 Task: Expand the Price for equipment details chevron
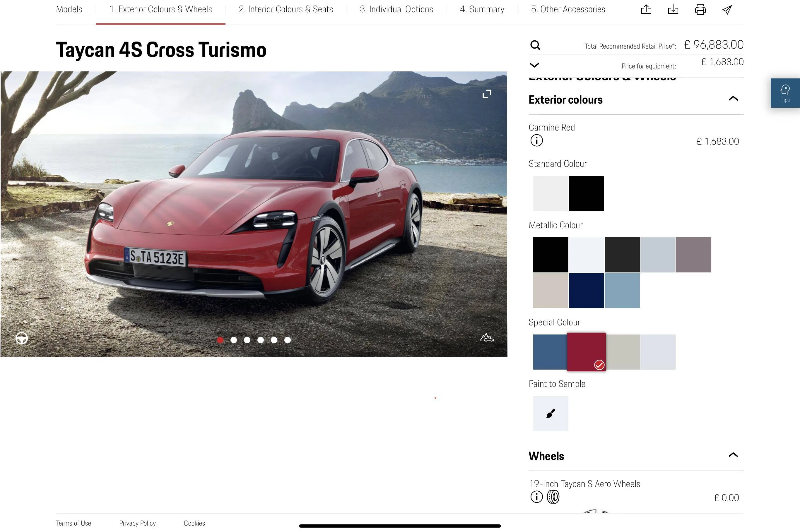[x=534, y=65]
